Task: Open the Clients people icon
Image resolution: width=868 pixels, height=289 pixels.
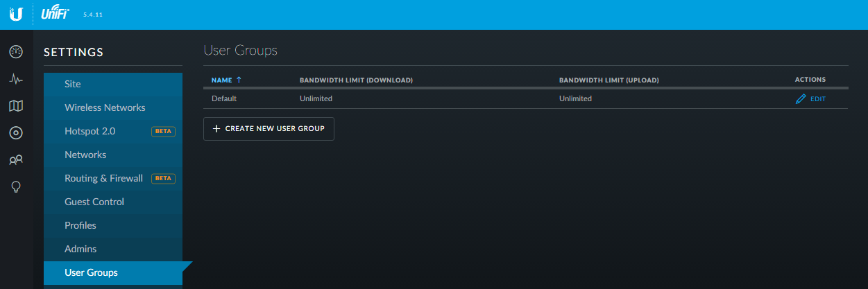Action: click(16, 160)
